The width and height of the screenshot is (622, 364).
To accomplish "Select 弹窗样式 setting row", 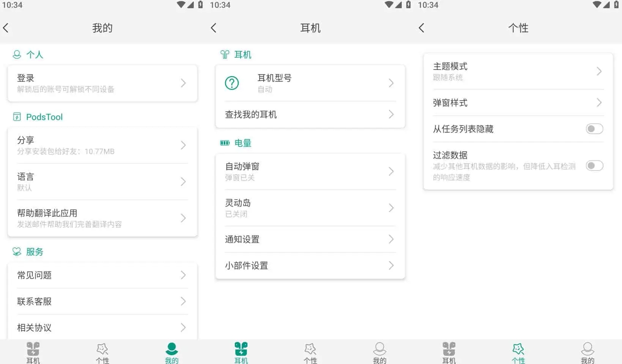I will (x=518, y=103).
